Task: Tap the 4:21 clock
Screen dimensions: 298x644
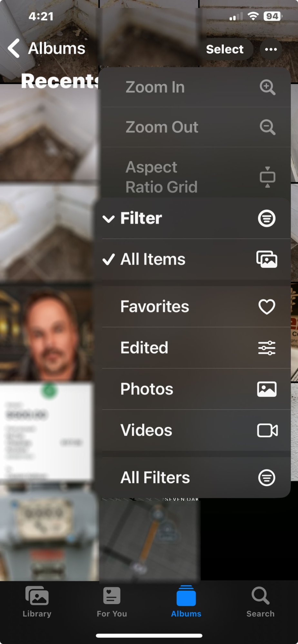Action: tap(41, 16)
